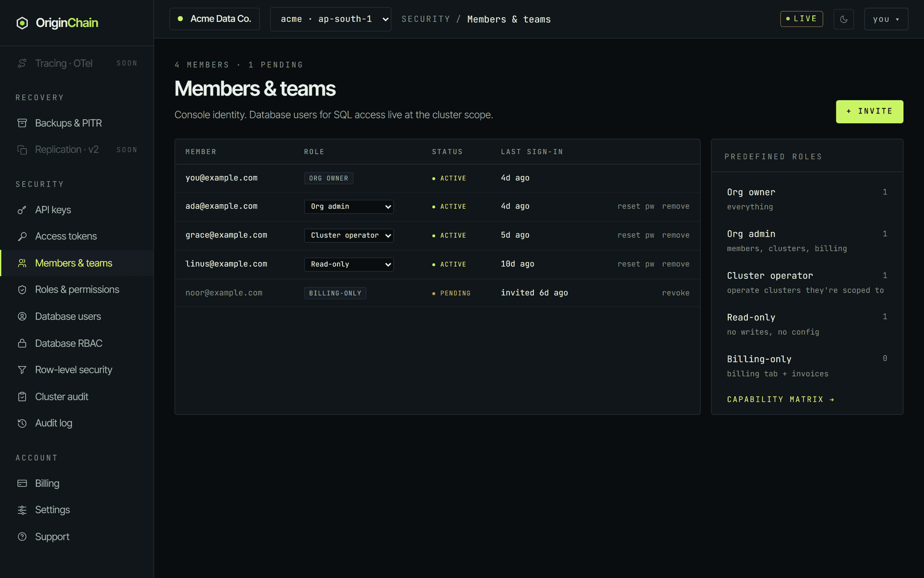Viewport: 924px width, 578px height.
Task: Revoke noor@example.com pending invite
Action: (675, 293)
